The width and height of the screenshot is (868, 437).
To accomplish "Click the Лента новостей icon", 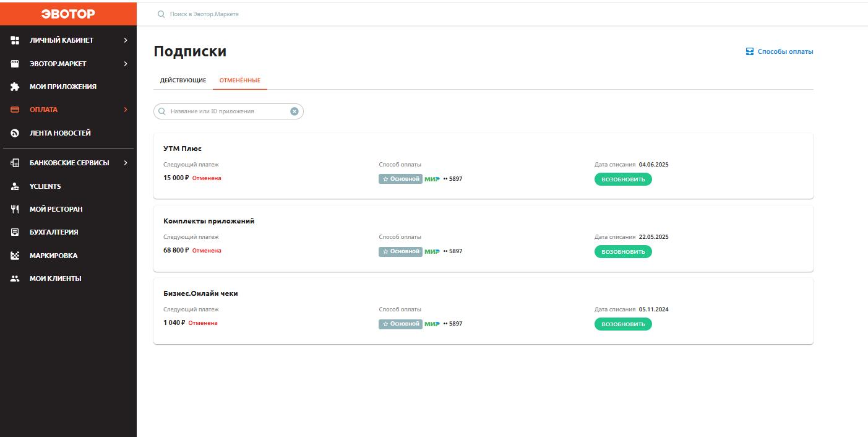I will pyautogui.click(x=15, y=133).
